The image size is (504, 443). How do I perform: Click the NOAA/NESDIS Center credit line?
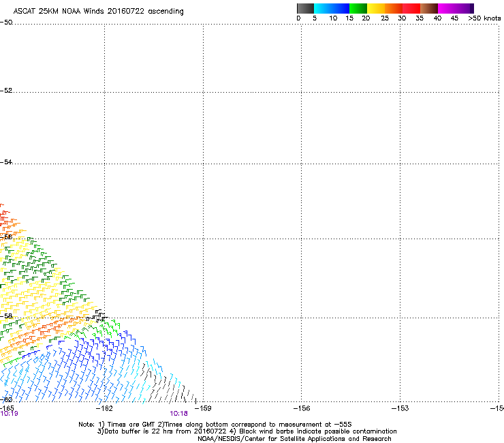pos(294,439)
